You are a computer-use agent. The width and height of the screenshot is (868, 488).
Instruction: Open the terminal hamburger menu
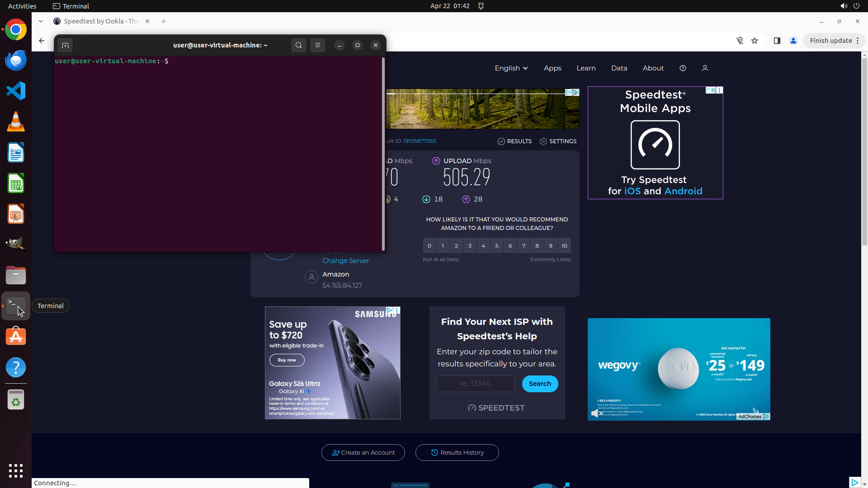pyautogui.click(x=318, y=45)
